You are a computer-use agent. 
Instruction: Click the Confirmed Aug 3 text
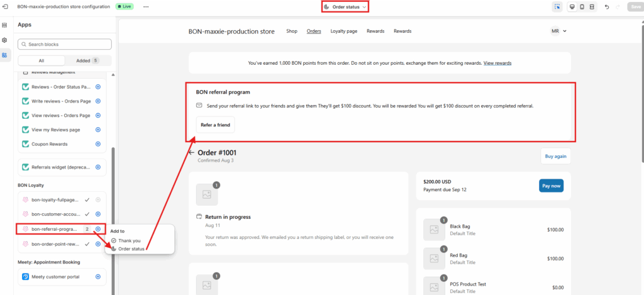click(216, 160)
